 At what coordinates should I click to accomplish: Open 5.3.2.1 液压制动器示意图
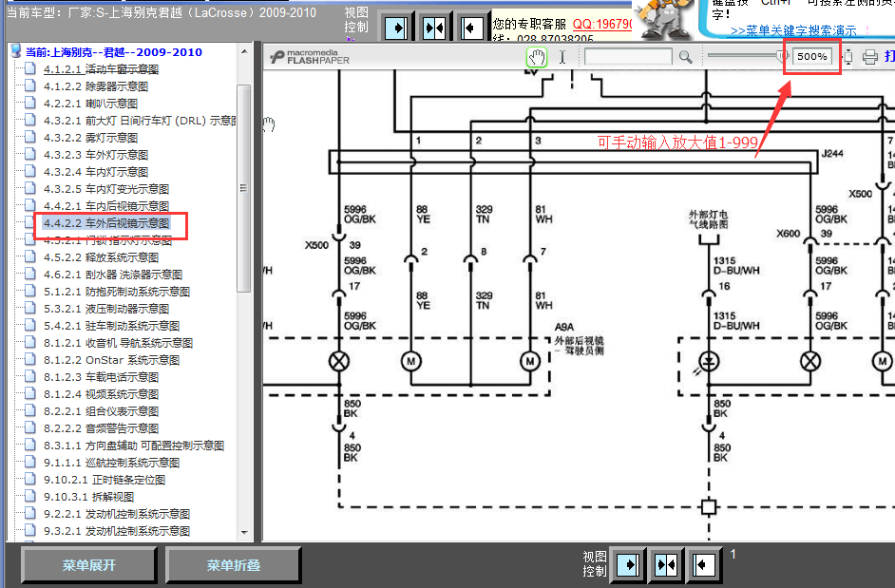pos(106,309)
